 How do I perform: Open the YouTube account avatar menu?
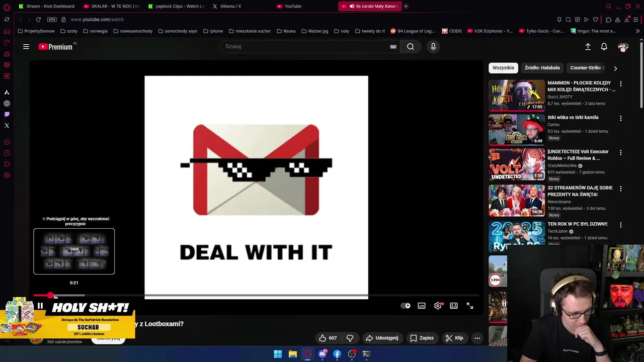pos(623,47)
